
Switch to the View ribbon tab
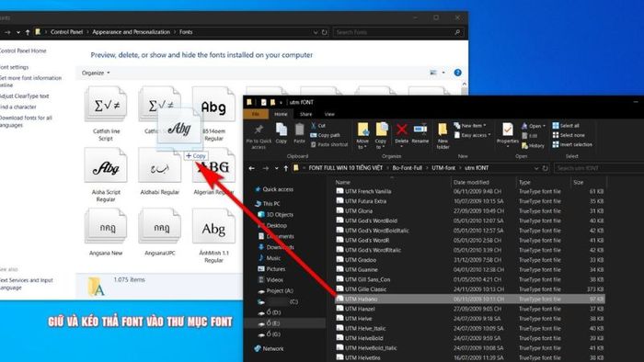tap(329, 114)
